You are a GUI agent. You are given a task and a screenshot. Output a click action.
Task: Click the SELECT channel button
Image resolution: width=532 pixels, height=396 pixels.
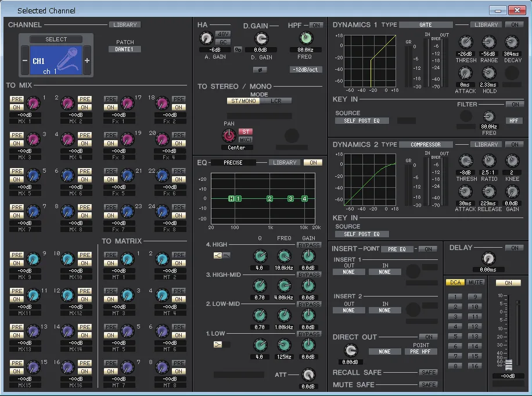(x=56, y=40)
